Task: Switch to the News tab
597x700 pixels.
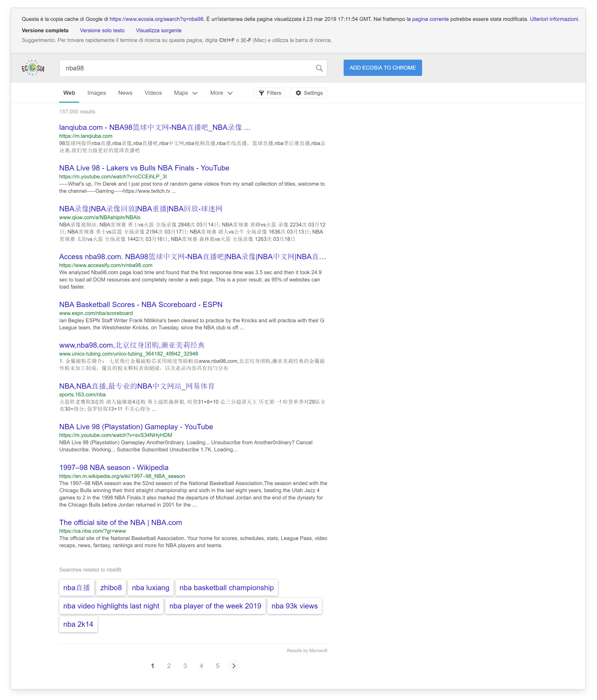Action: click(x=125, y=93)
